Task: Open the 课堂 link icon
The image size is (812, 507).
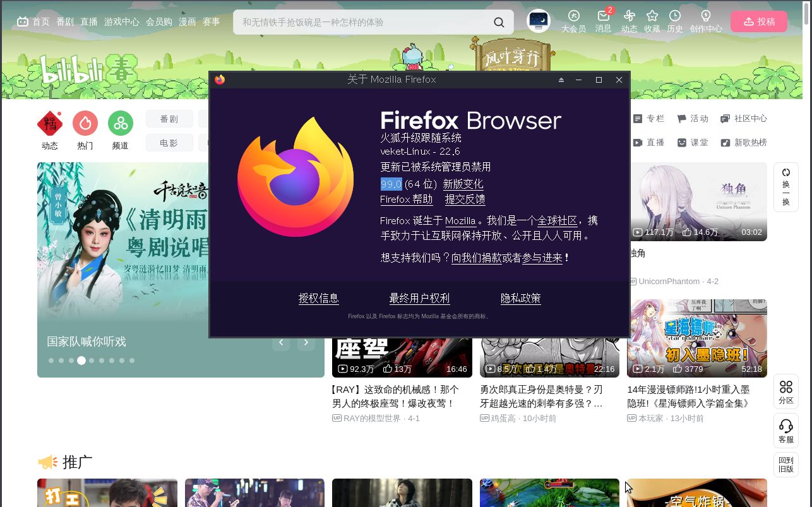Action: tap(693, 143)
